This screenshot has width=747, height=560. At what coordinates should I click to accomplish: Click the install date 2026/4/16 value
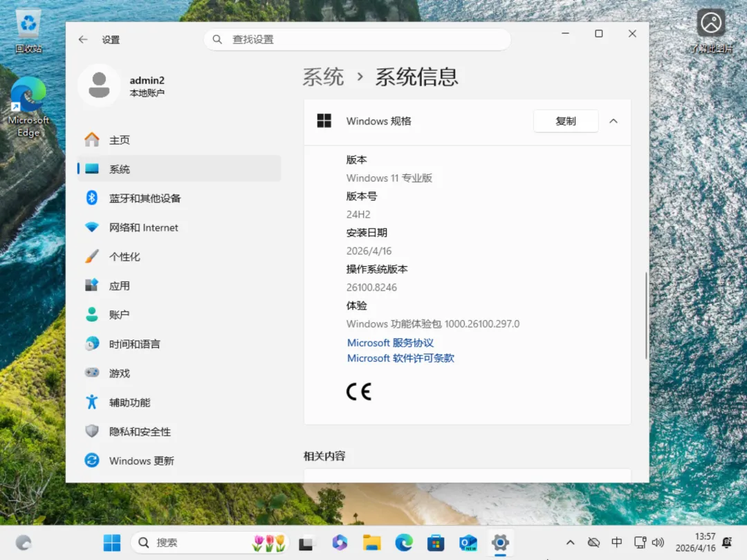(x=369, y=251)
